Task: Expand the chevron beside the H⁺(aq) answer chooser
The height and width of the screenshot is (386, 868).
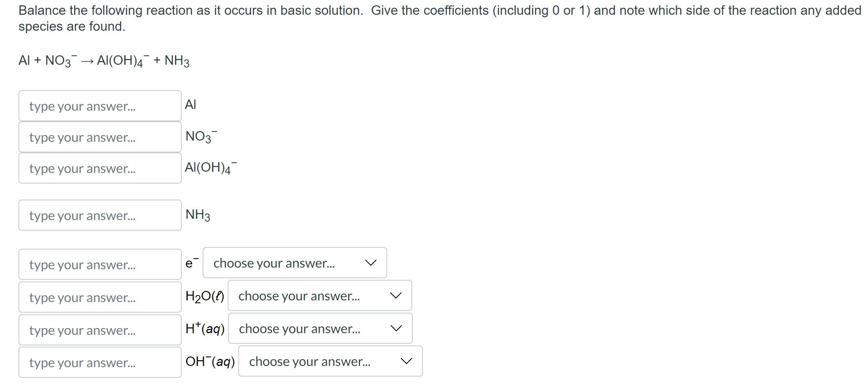Action: (395, 328)
